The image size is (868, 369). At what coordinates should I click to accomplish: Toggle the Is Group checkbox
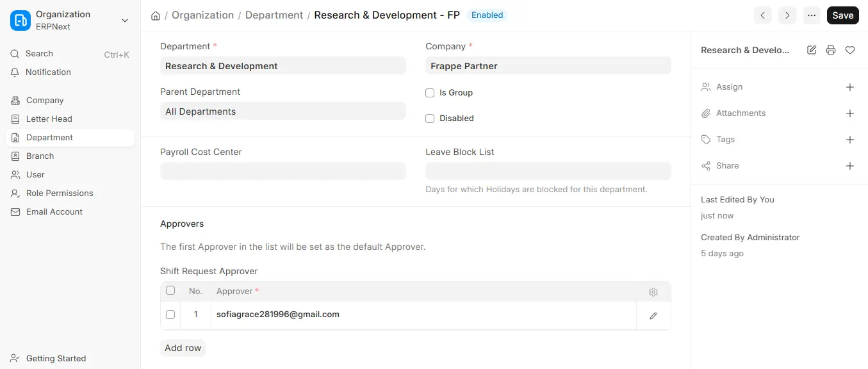[430, 93]
